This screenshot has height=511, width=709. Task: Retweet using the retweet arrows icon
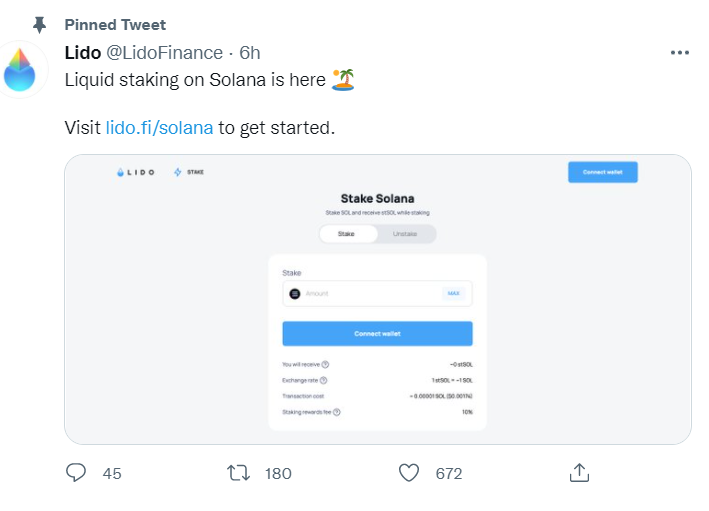[x=238, y=473]
